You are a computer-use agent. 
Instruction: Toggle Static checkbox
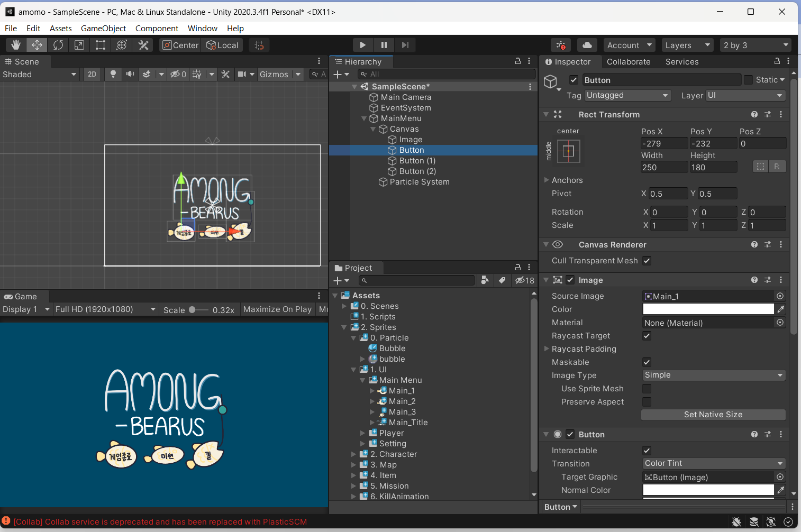pyautogui.click(x=748, y=80)
